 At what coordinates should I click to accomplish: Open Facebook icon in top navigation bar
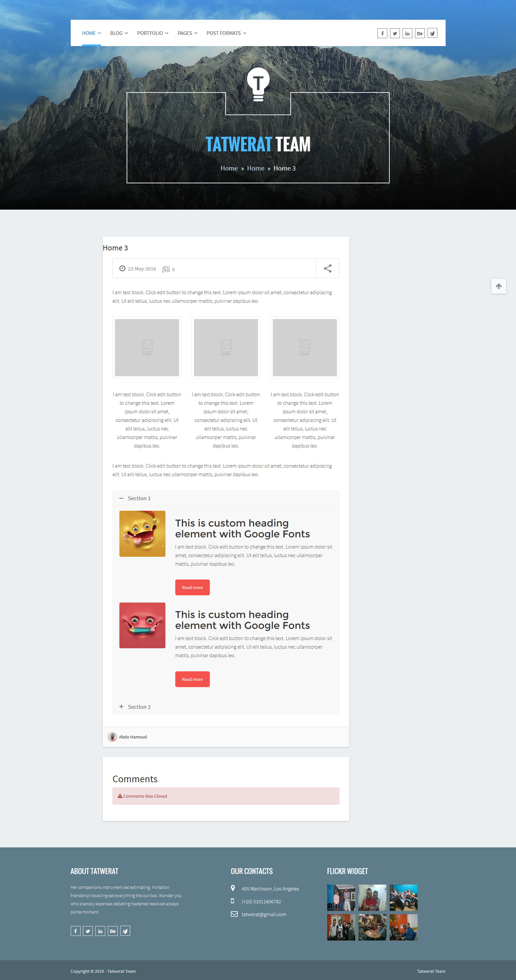(x=382, y=33)
